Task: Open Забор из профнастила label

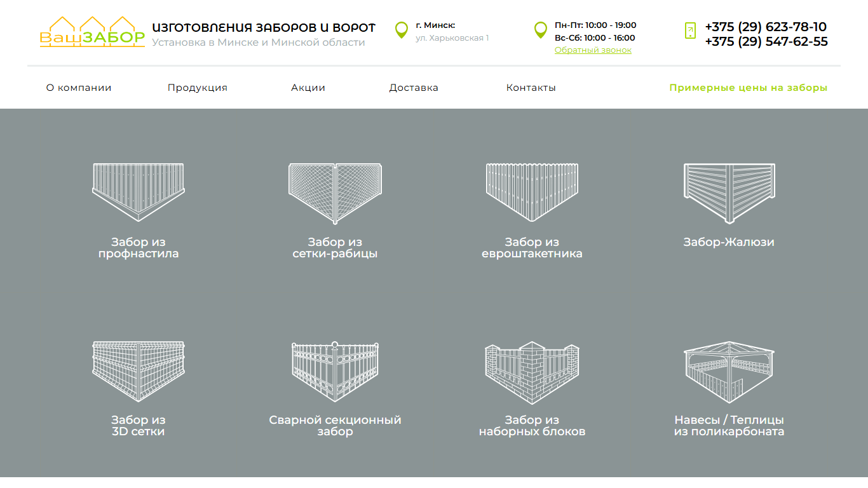Action: pos(139,248)
